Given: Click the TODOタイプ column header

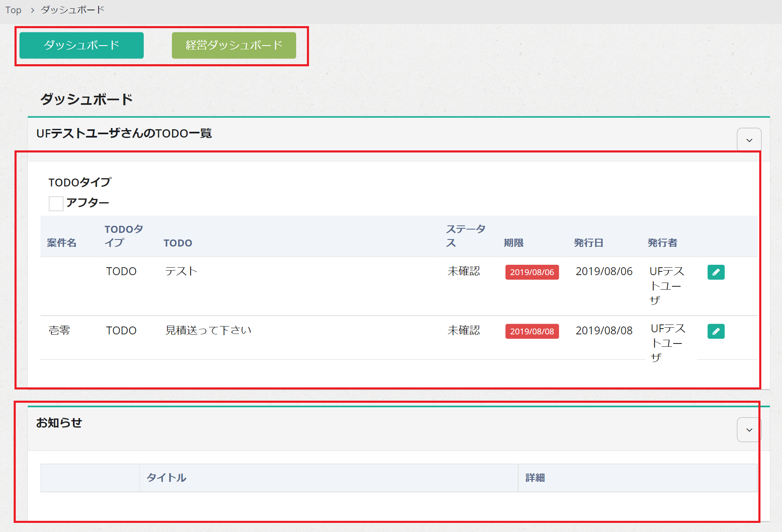Looking at the screenshot, I should (123, 236).
